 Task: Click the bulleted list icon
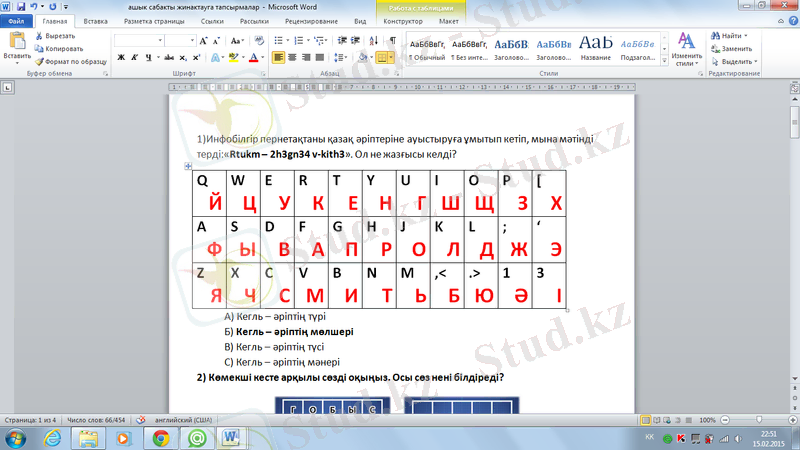[277, 41]
